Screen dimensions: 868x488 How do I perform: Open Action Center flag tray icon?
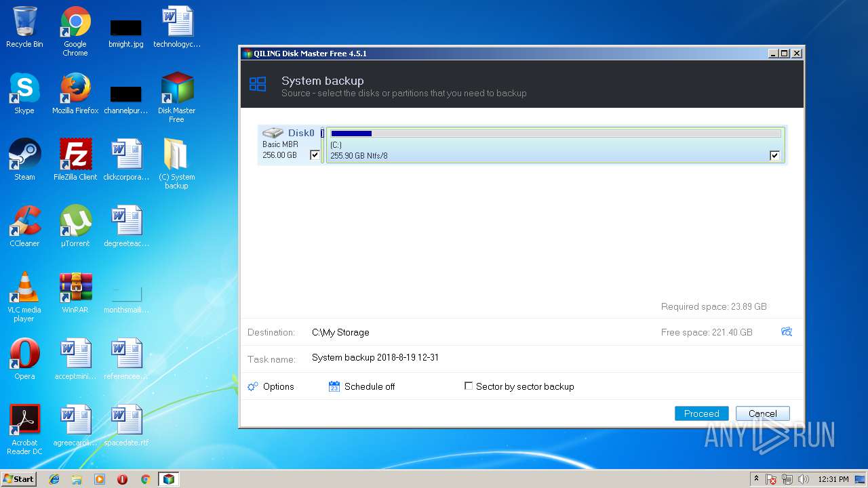pos(771,479)
